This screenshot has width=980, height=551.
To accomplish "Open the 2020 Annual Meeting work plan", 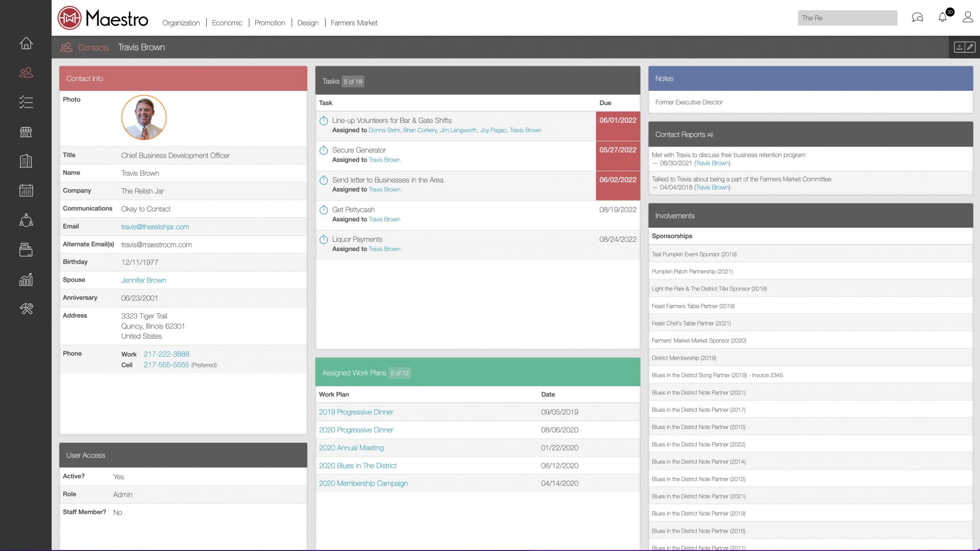I will [x=351, y=448].
